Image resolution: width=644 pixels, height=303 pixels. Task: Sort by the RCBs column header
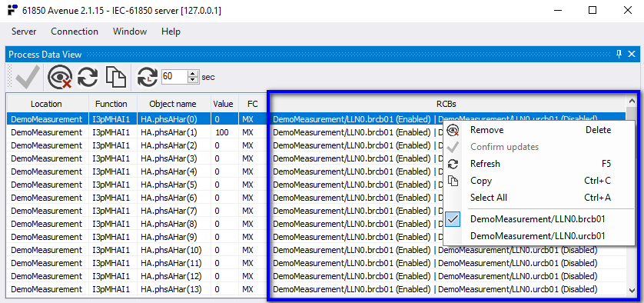446,104
